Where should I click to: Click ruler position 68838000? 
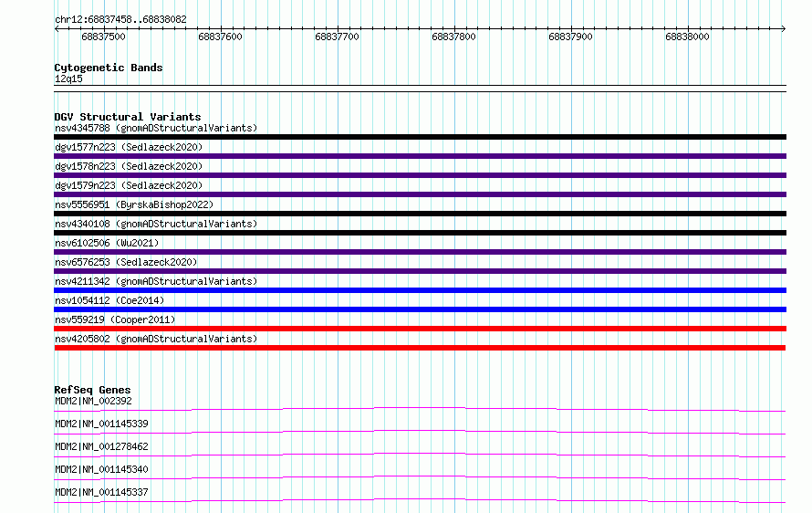[x=687, y=37]
